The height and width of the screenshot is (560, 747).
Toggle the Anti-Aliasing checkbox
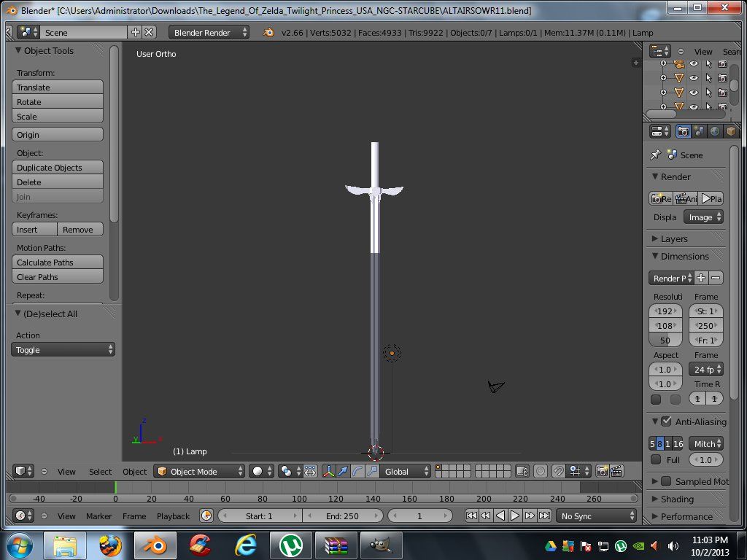point(666,421)
